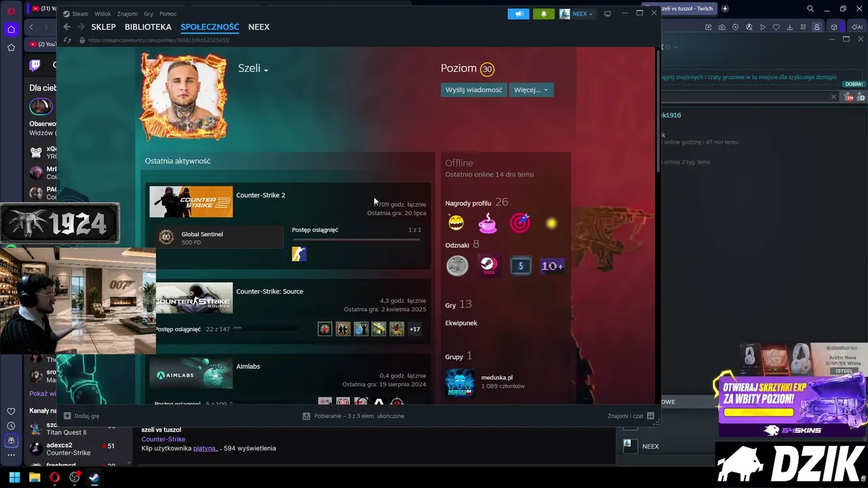Expand the Więcej... dropdown
This screenshot has width=868, height=488.
click(531, 90)
